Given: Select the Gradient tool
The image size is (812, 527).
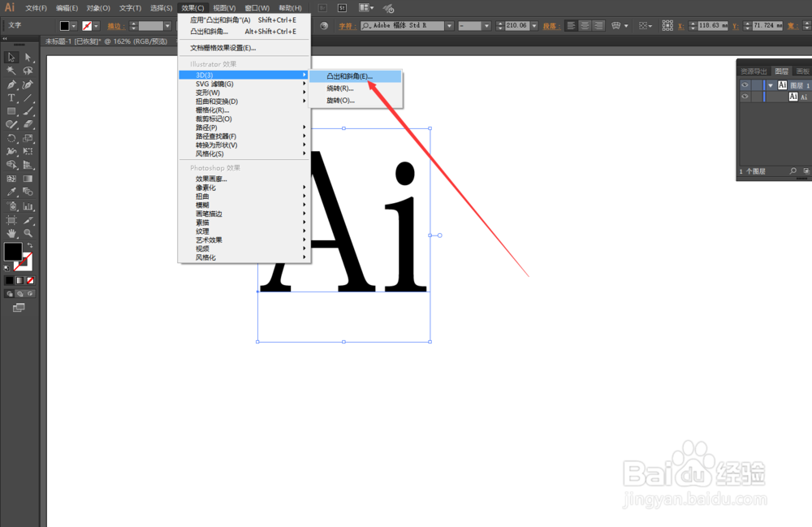Looking at the screenshot, I should click(x=28, y=179).
